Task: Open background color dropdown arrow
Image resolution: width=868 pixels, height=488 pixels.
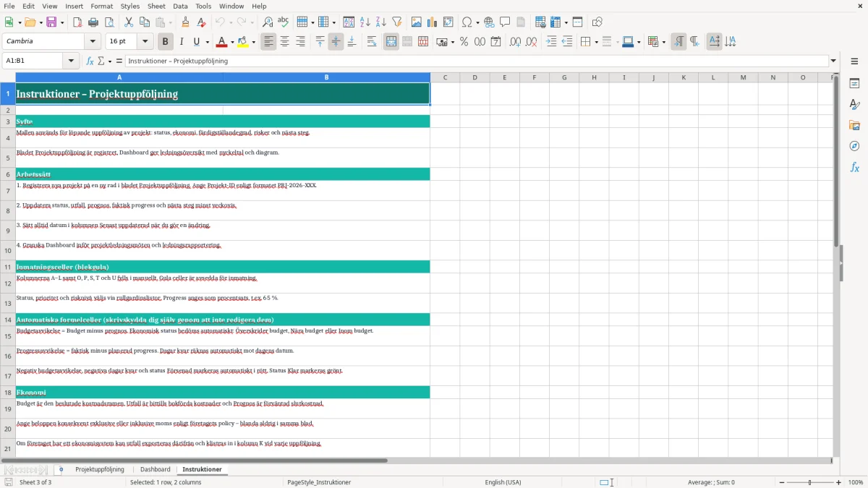Action: [253, 42]
